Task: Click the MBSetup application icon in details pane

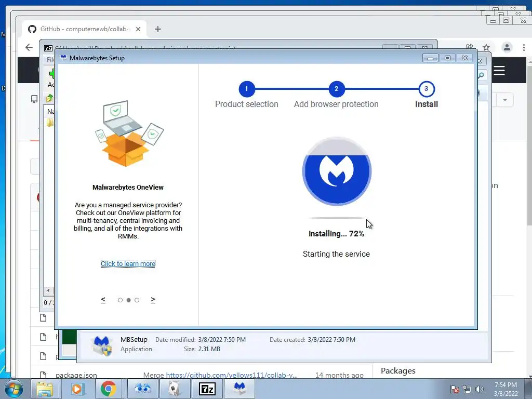Action: [102, 345]
